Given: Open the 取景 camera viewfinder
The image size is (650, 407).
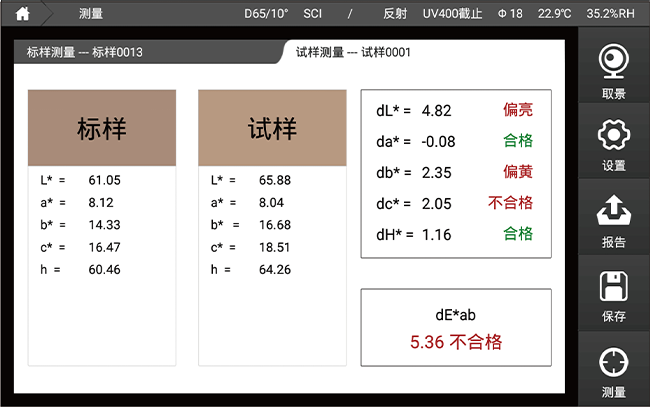Looking at the screenshot, I should (x=613, y=71).
